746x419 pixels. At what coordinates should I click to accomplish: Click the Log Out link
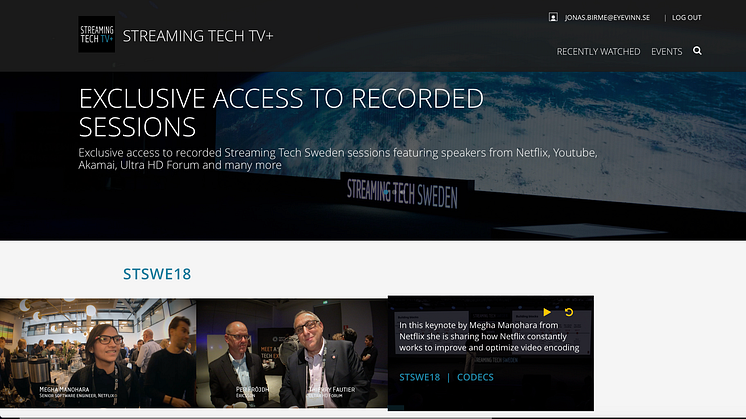[x=686, y=18]
